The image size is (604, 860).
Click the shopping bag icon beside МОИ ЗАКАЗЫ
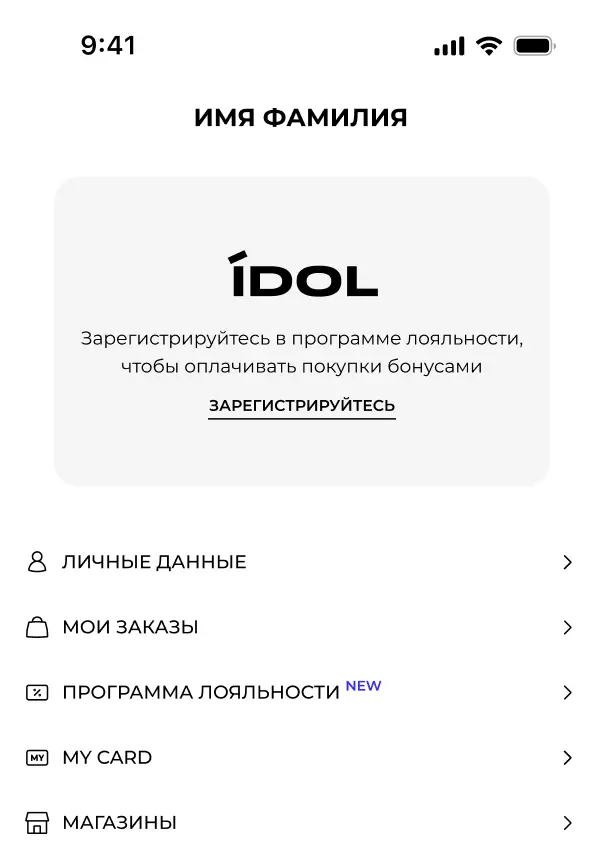point(36,627)
